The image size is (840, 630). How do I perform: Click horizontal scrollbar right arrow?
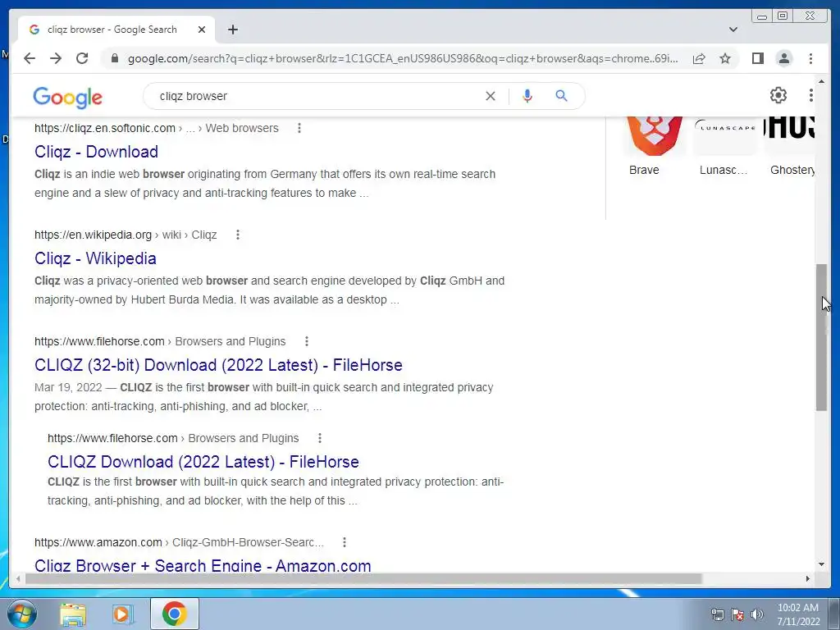coord(808,578)
